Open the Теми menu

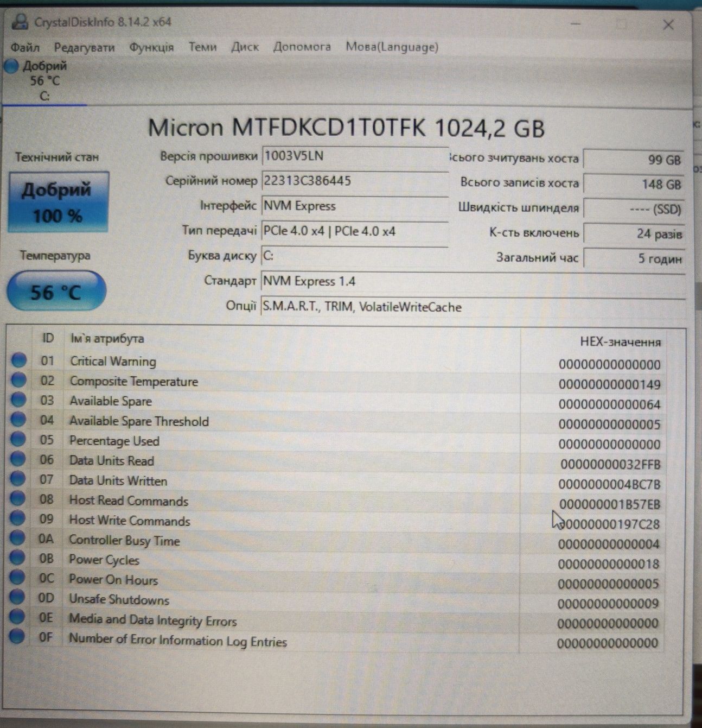(x=202, y=47)
